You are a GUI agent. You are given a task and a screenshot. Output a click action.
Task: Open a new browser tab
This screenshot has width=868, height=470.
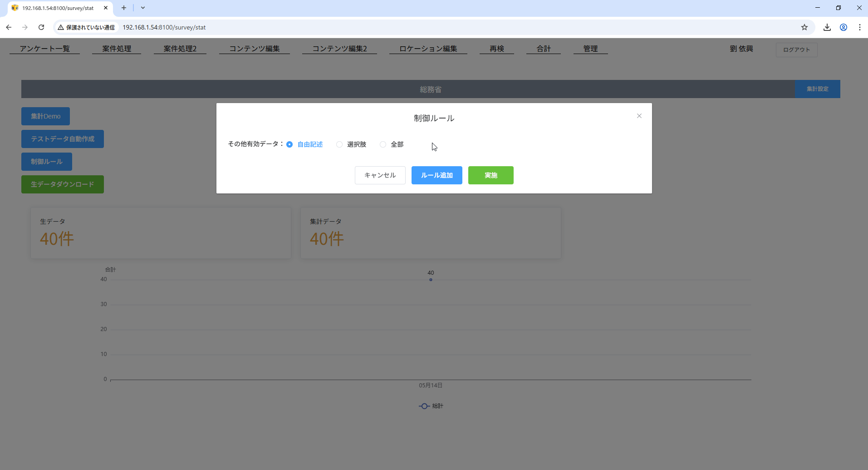coord(123,8)
